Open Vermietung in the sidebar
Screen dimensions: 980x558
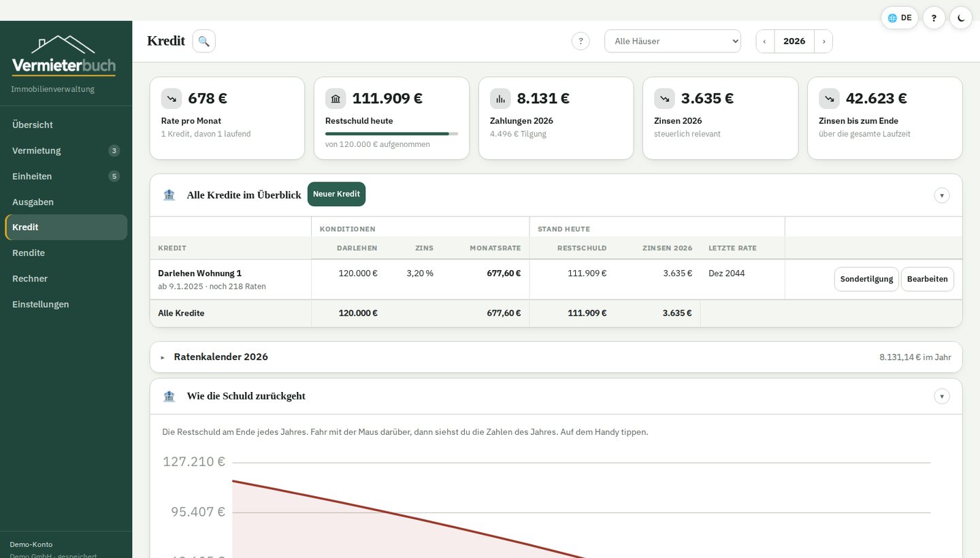[66, 150]
